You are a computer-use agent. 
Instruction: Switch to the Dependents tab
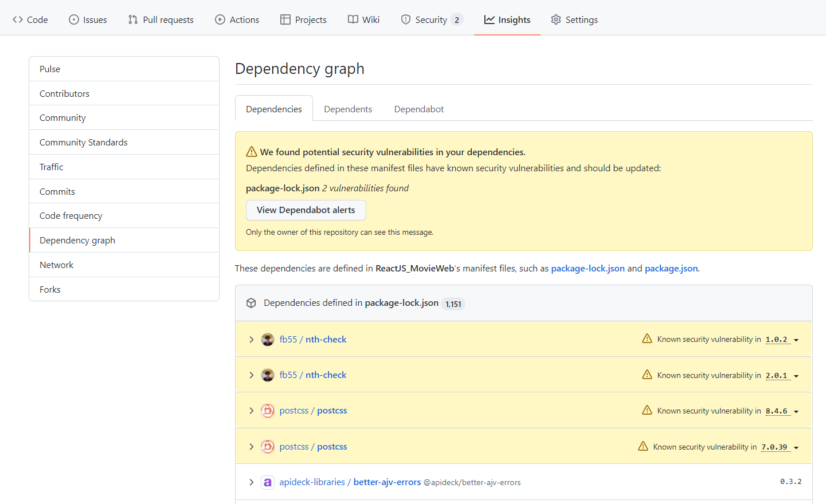[348, 109]
